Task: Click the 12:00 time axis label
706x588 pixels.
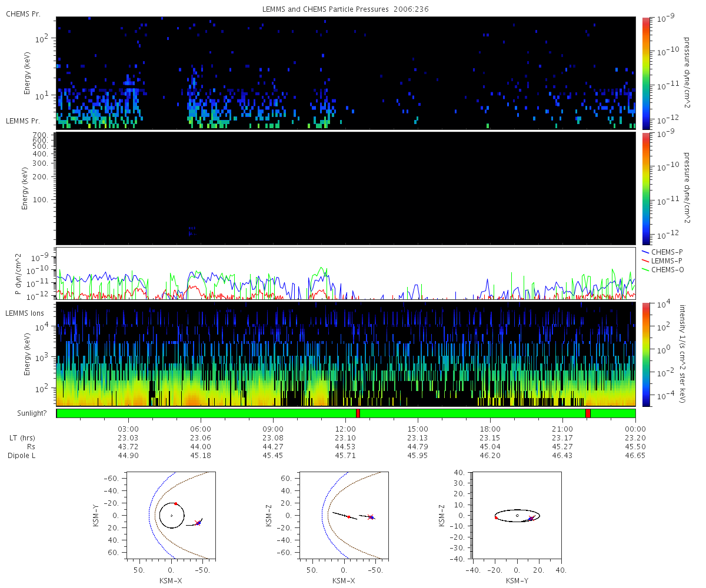Action: tap(345, 429)
